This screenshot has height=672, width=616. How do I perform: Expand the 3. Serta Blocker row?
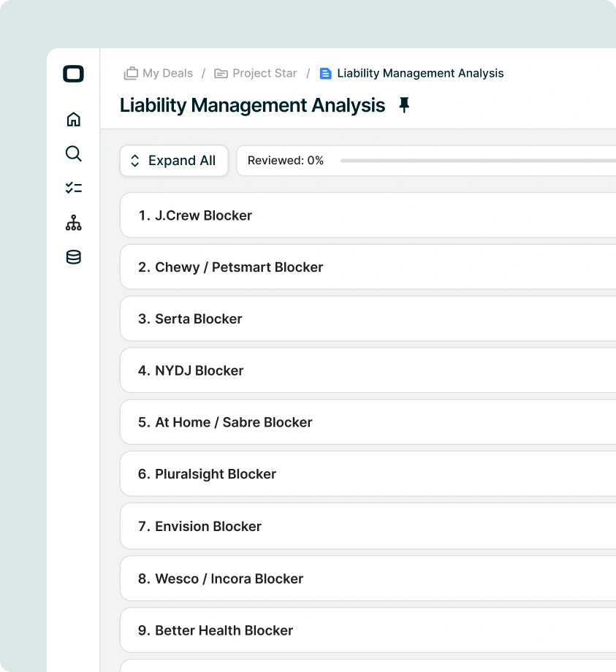click(368, 319)
